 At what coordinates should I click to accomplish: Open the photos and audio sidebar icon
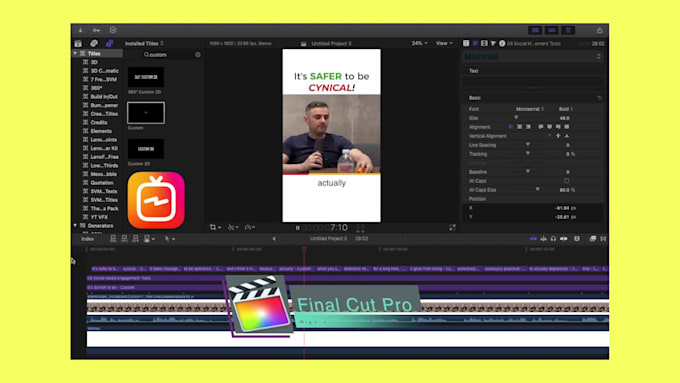(94, 43)
